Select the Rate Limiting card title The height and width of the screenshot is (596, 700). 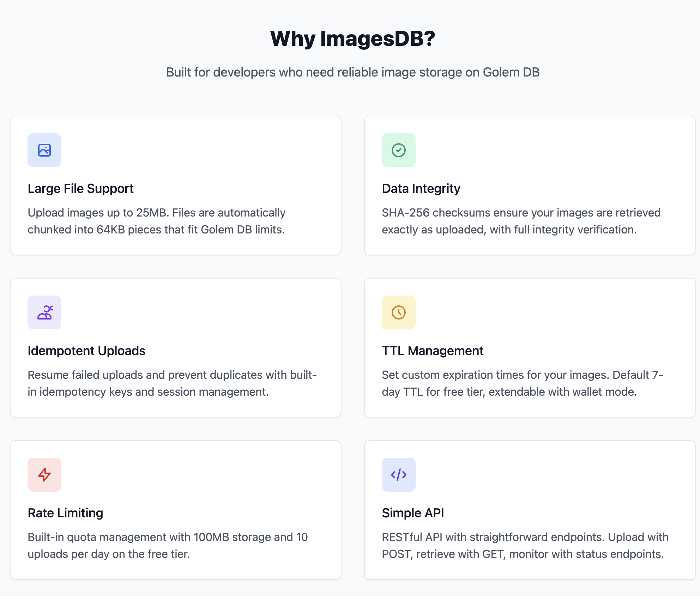point(65,513)
